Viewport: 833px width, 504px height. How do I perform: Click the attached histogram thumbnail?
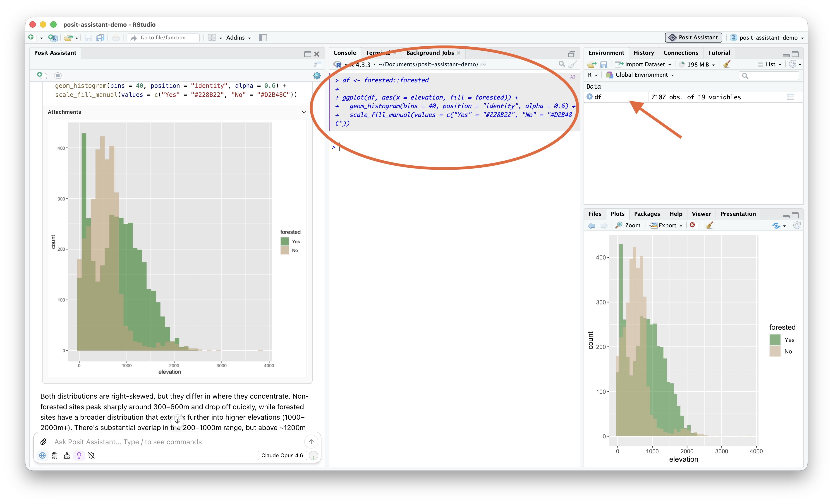177,249
